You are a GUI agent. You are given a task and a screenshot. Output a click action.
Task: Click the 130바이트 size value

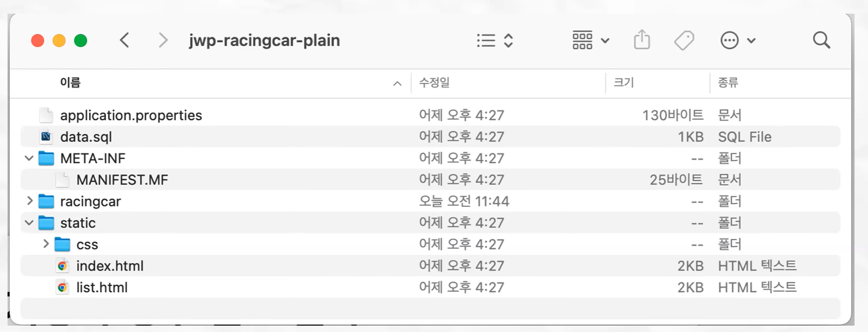coord(673,115)
